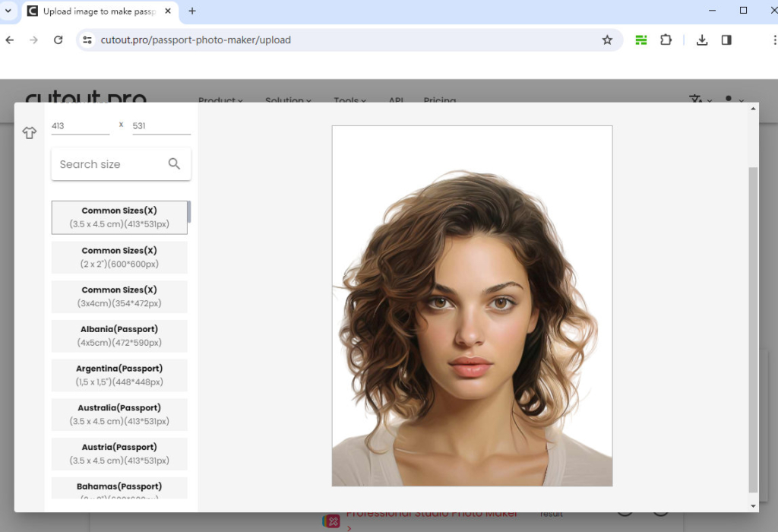Select Common Sizes 2 x 2 inch
Image resolution: width=778 pixels, height=532 pixels.
119,257
